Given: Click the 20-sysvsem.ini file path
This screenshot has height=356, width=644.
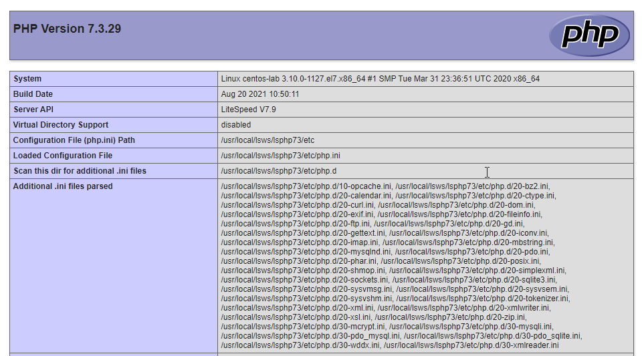Looking at the screenshot, I should click(x=481, y=289).
